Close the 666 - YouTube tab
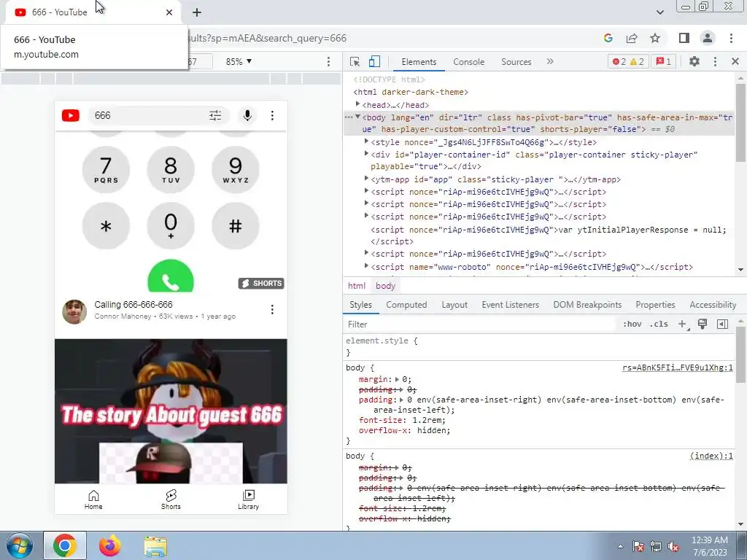The height and width of the screenshot is (560, 747). (169, 12)
